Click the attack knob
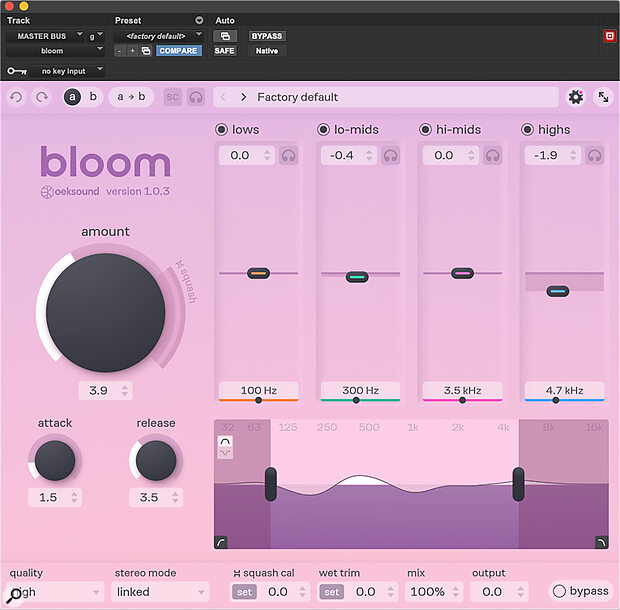620x610 pixels. pos(55,460)
